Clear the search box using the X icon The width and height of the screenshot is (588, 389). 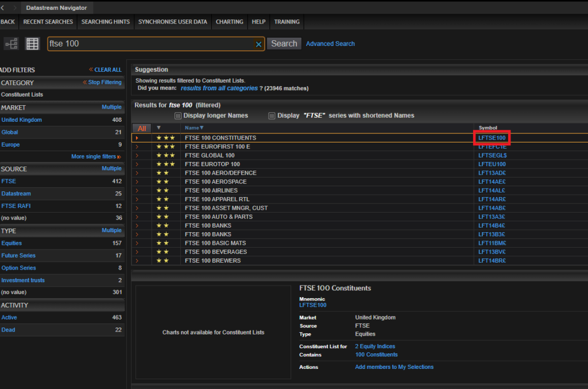(258, 44)
